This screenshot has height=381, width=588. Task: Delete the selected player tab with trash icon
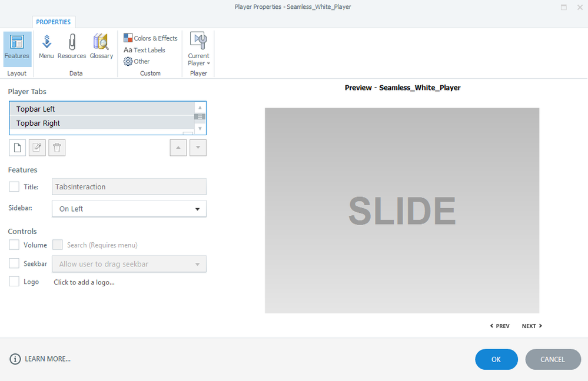[57, 148]
